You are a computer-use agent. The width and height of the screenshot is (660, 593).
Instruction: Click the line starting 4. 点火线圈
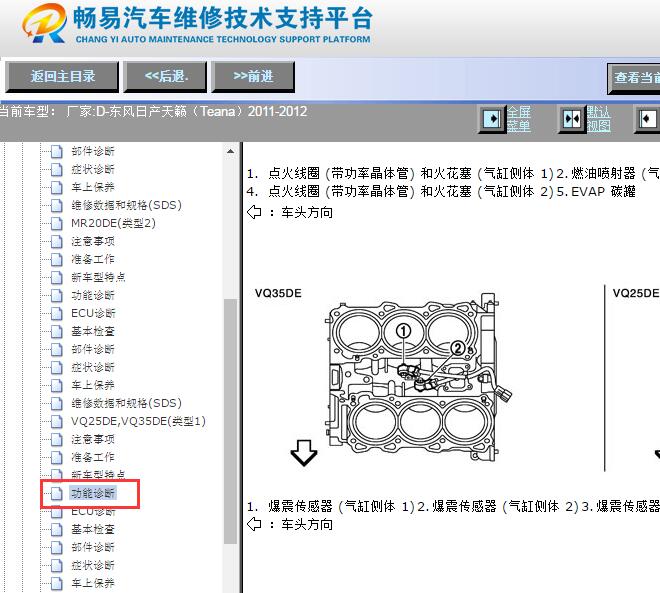pos(441,192)
